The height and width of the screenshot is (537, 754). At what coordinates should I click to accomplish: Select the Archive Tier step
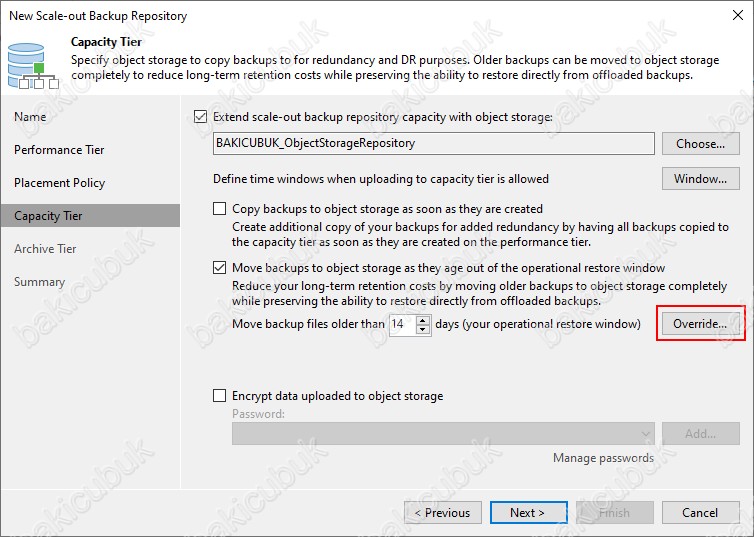pyautogui.click(x=45, y=249)
